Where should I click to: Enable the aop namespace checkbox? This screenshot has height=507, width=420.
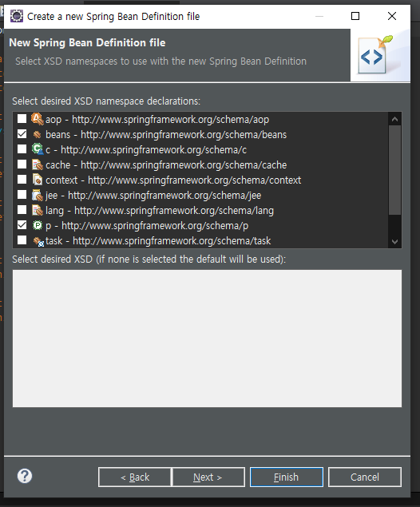click(22, 119)
